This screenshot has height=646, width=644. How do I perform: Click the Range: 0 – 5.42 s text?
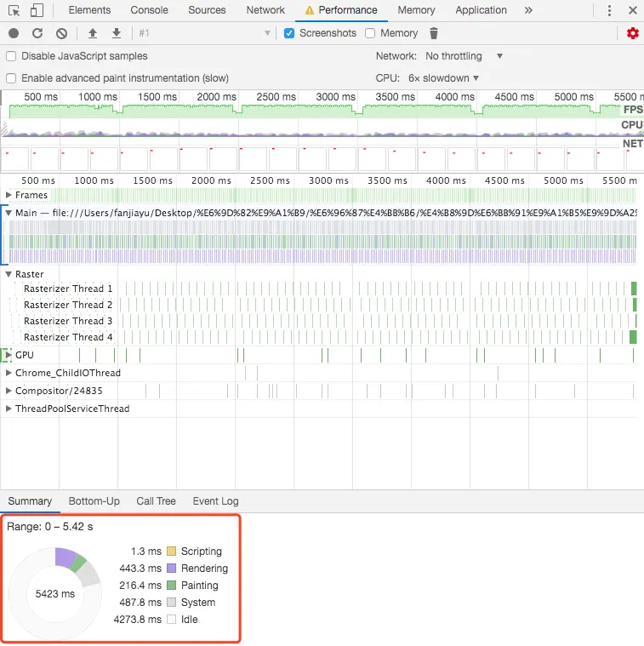[x=50, y=527]
